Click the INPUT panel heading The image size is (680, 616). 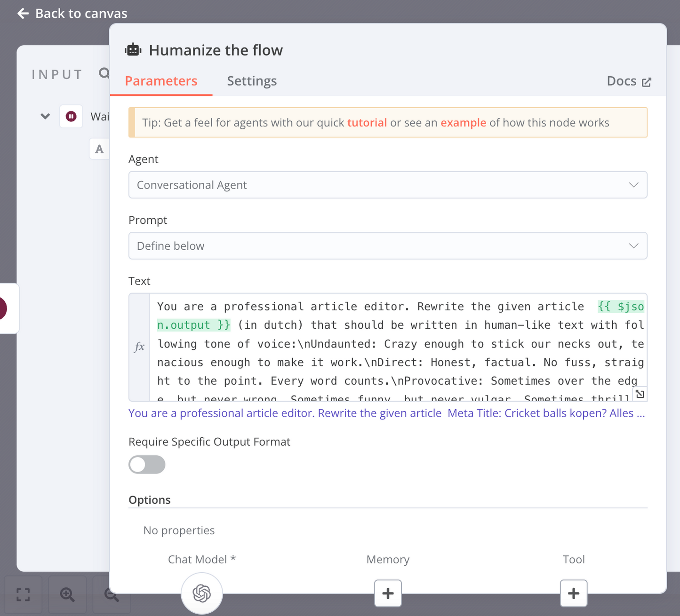(57, 74)
